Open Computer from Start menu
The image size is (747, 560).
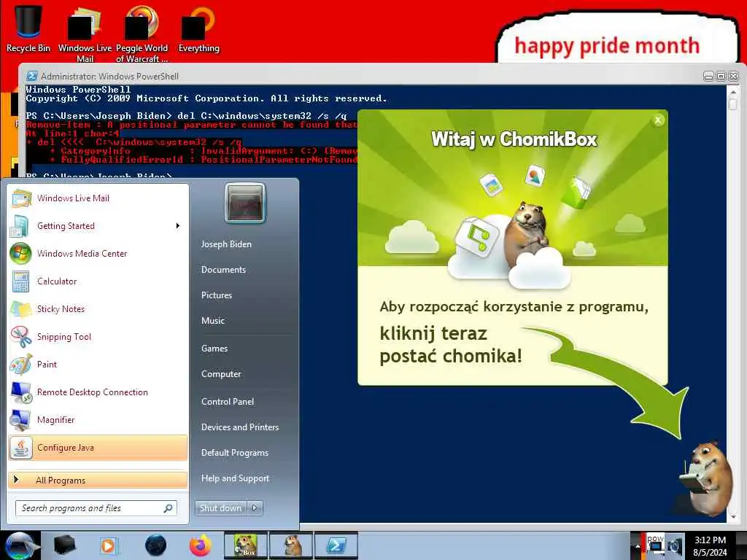pos(221,374)
